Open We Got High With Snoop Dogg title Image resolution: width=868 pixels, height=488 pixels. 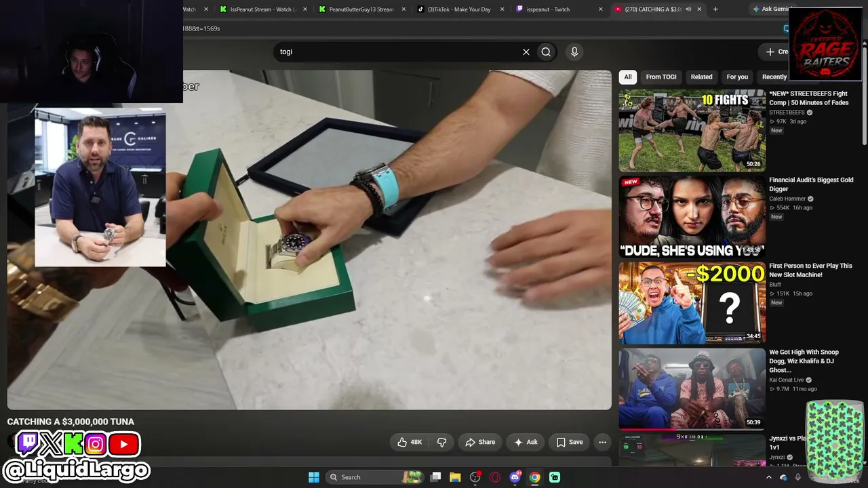click(x=804, y=361)
